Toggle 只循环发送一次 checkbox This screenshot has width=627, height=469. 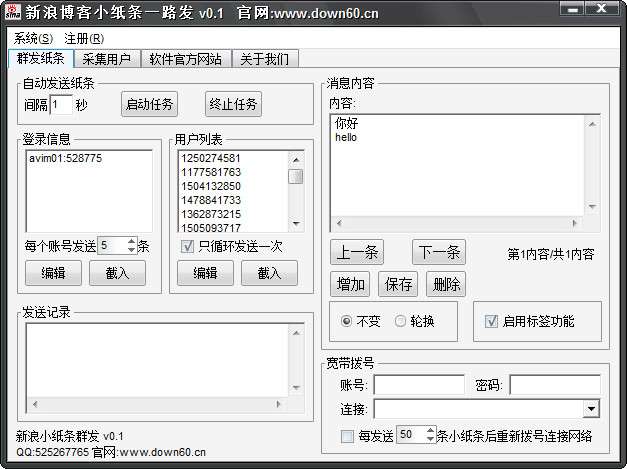[187, 246]
